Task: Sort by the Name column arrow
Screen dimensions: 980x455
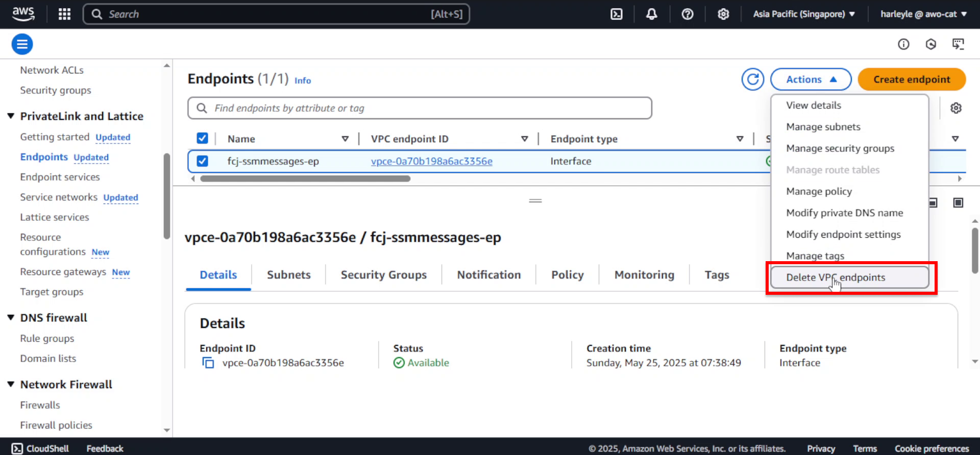Action: pyautogui.click(x=345, y=139)
